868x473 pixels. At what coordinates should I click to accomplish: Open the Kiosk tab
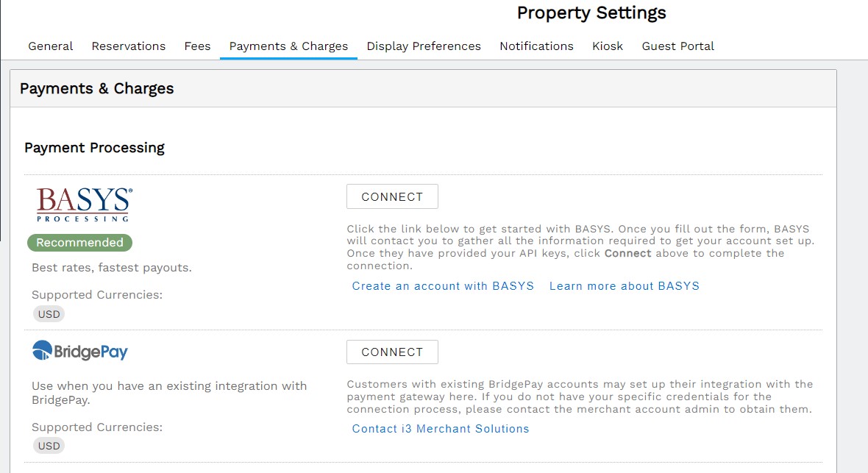608,46
